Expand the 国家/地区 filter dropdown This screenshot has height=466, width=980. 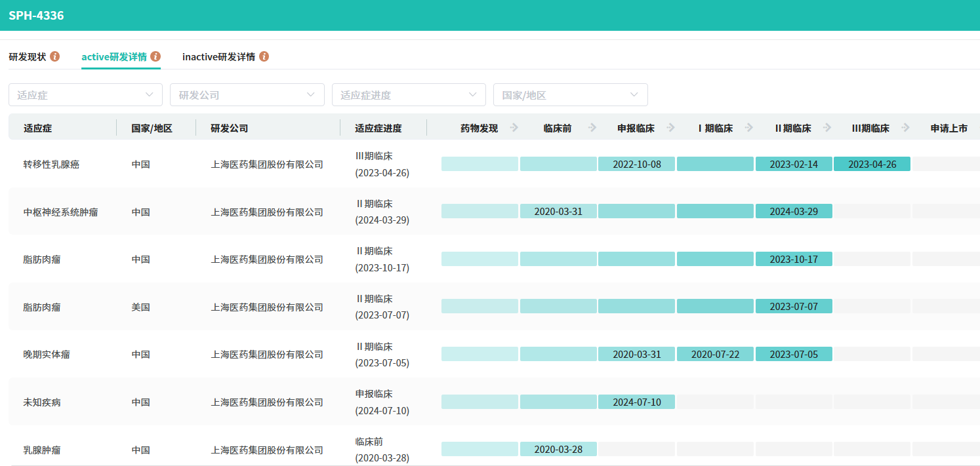point(570,95)
